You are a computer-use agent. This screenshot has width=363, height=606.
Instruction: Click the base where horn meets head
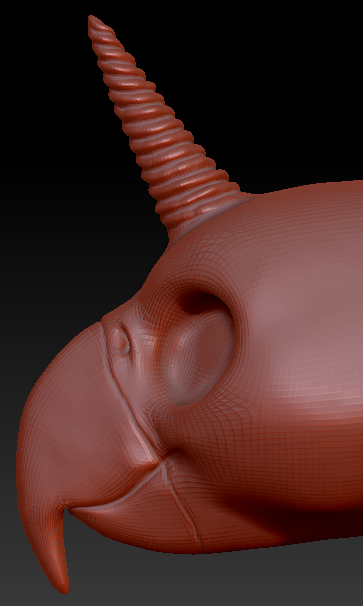tap(201, 216)
